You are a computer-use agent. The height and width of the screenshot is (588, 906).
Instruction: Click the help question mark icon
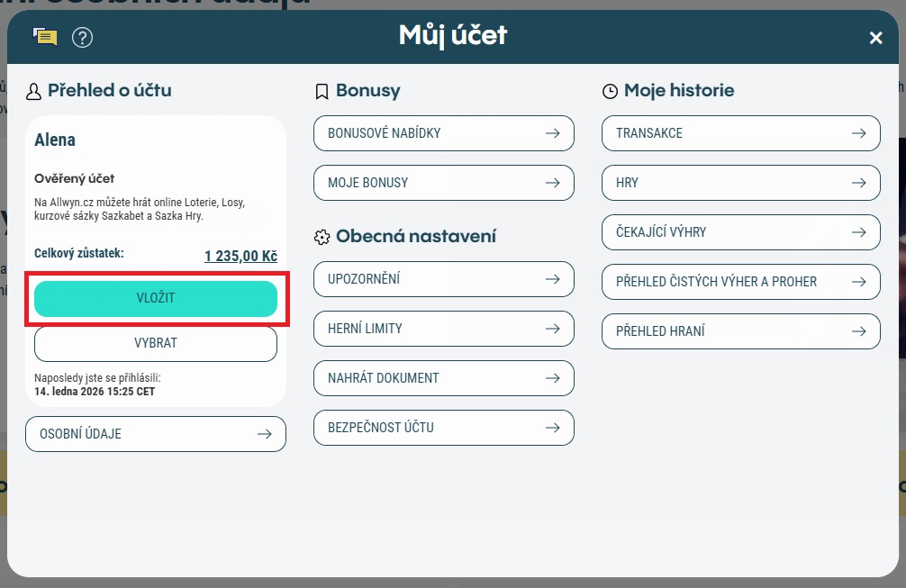tap(83, 37)
